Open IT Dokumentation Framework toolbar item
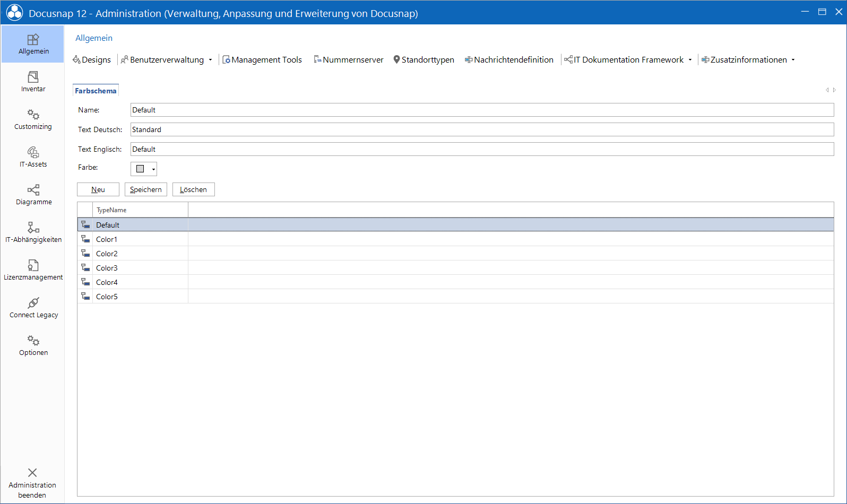 click(624, 60)
